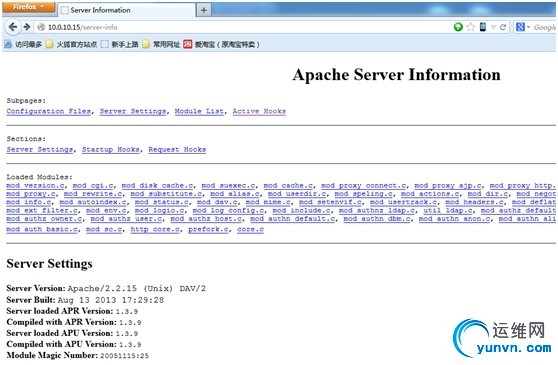Open the mod_autoindex.c module link

[x=93, y=202]
